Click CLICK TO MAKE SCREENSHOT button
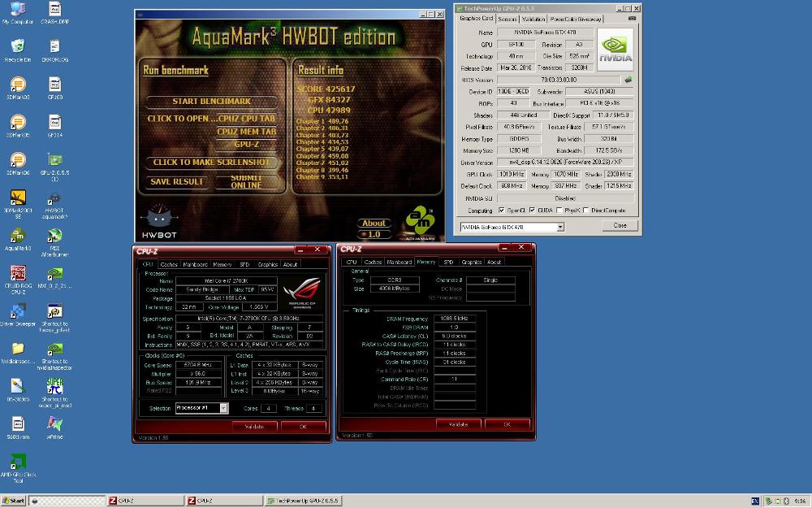This screenshot has width=812, height=508. coord(211,163)
